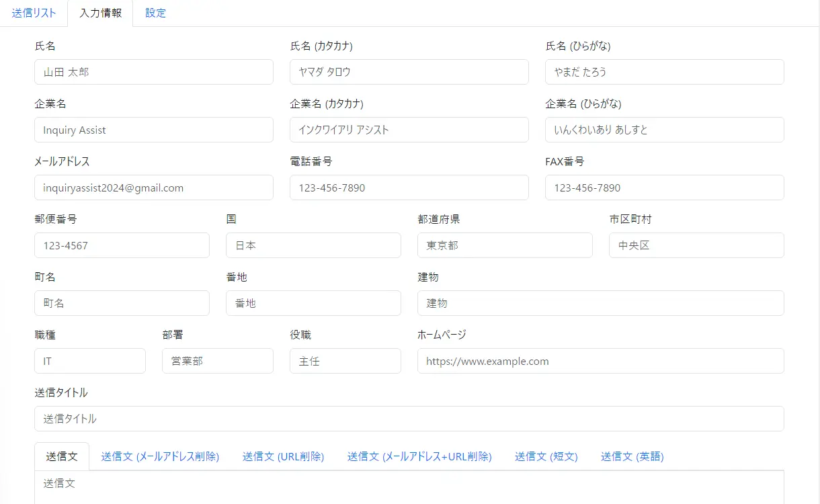Click the 氏名 field showing 山田 太郎
Viewport: 820px width, 504px height.
tap(153, 72)
